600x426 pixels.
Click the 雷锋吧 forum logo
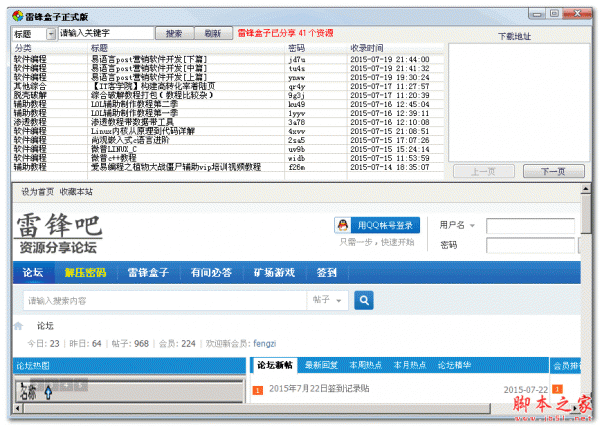click(59, 233)
